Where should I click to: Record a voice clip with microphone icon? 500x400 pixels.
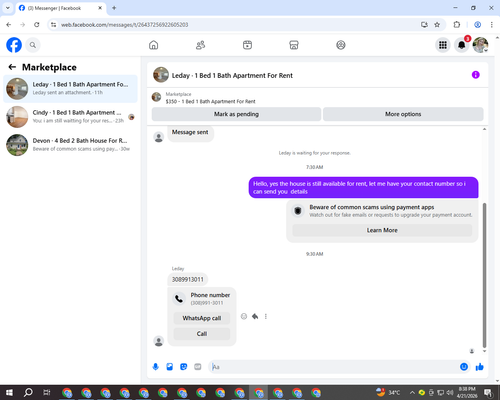point(155,367)
